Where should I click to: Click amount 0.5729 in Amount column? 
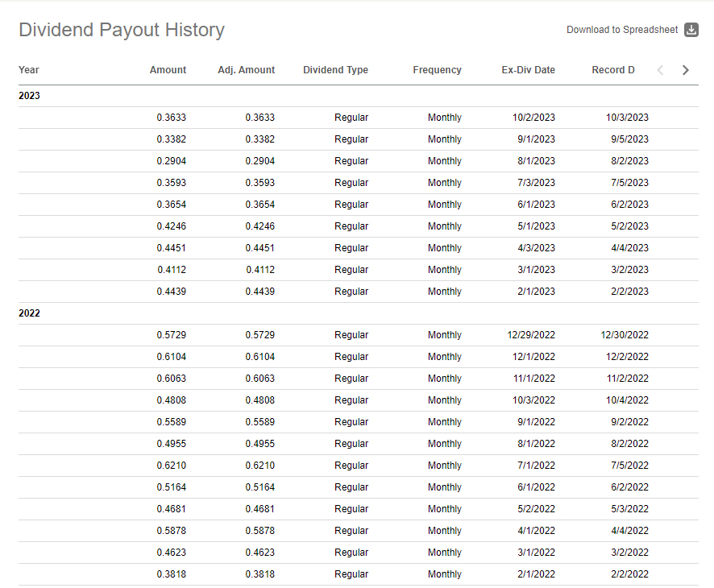point(171,335)
